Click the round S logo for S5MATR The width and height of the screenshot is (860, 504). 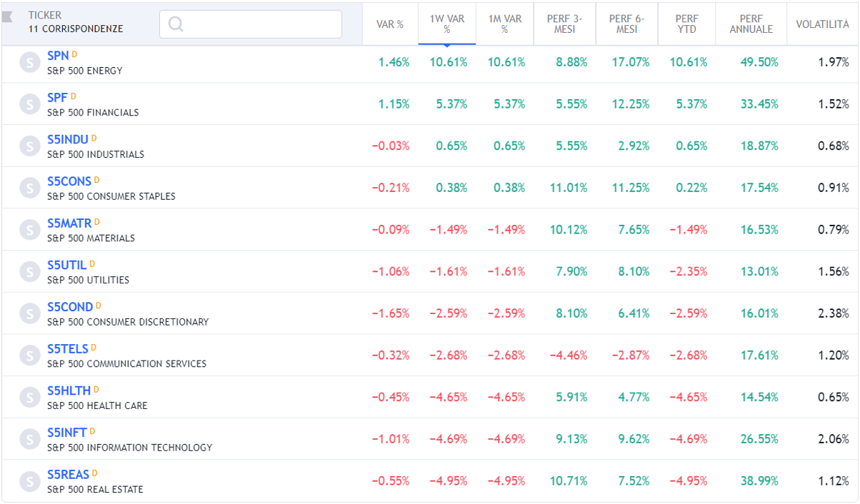29,230
